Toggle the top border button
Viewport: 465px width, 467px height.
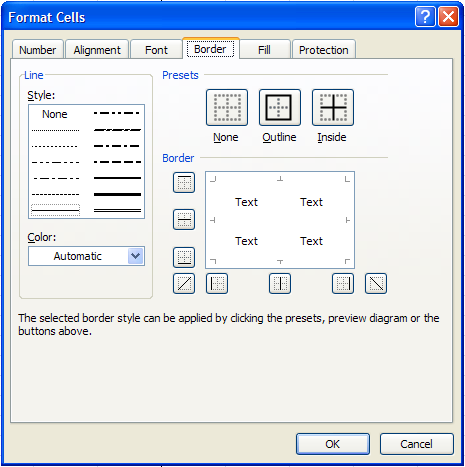click(x=184, y=182)
